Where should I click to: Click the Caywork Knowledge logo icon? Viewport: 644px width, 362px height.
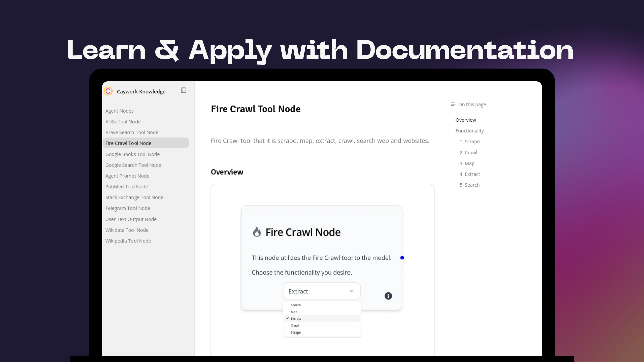[x=108, y=91]
